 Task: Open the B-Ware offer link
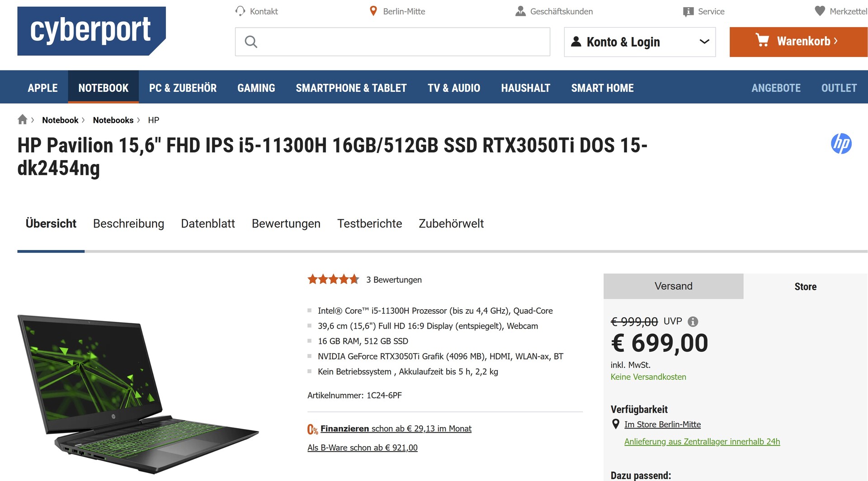point(362,448)
